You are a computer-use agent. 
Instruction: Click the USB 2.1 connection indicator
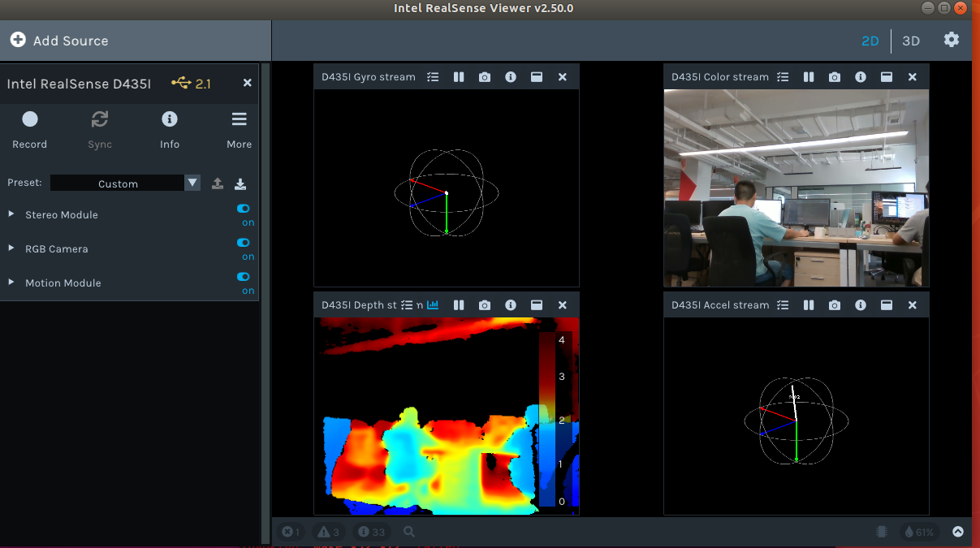(191, 84)
